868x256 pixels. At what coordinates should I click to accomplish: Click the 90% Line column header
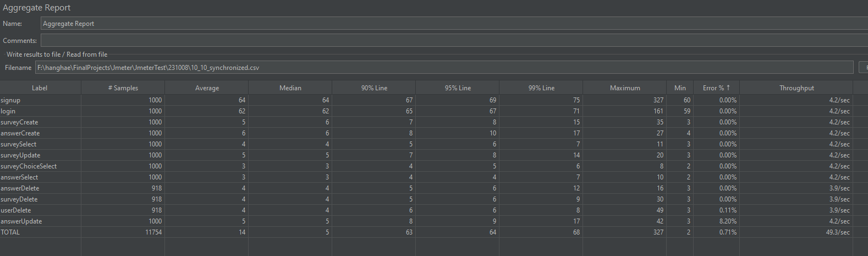point(374,88)
